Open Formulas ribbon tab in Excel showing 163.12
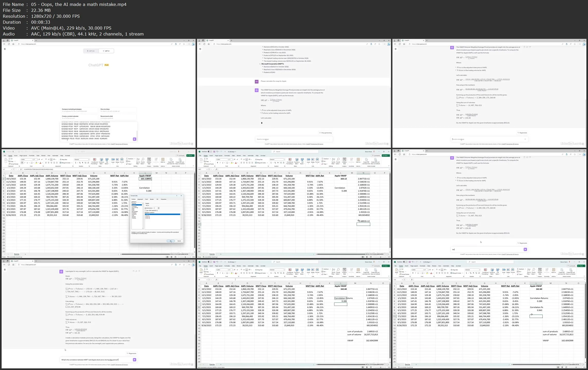588x370 pixels. tap(227, 156)
